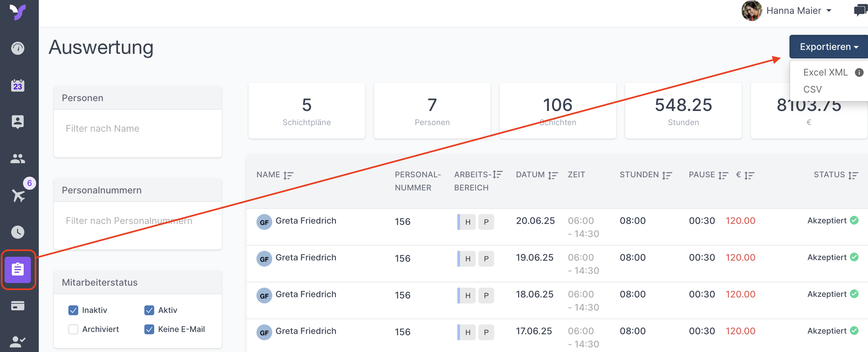
Task: Open the absences airplane icon in sidebar
Action: (18, 195)
